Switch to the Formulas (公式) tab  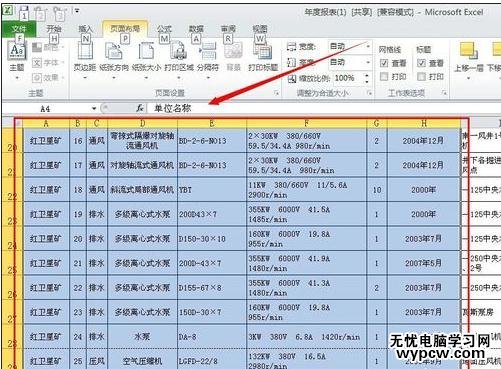164,29
